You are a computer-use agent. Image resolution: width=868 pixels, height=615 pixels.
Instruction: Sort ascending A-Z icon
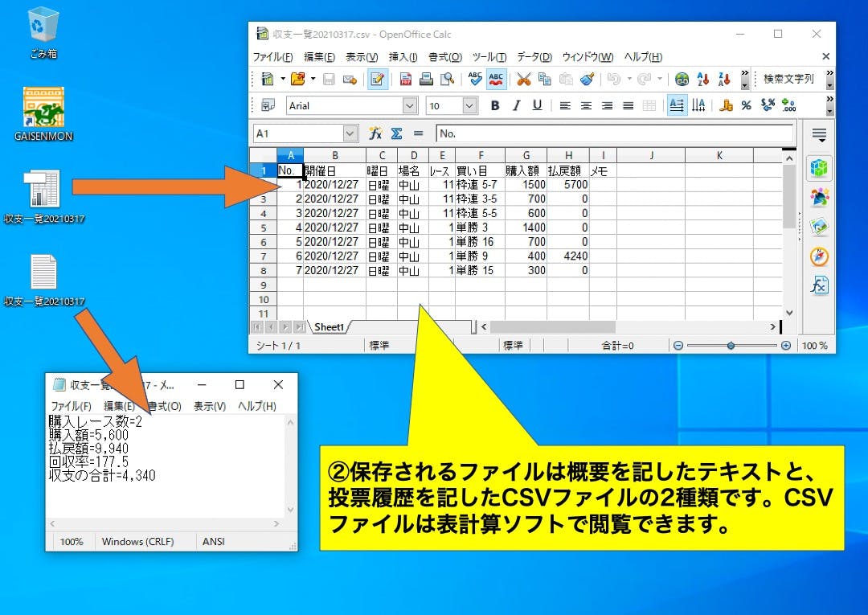pos(703,79)
